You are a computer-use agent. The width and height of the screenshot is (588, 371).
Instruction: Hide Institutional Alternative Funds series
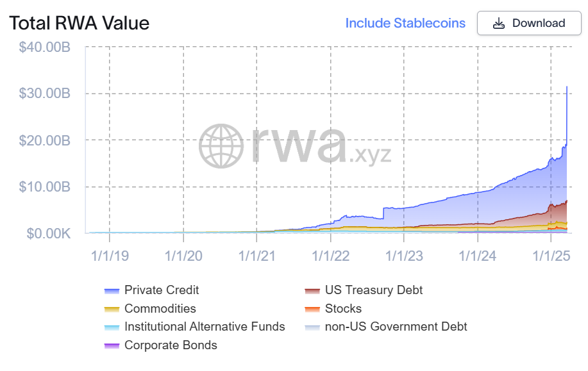click(205, 327)
